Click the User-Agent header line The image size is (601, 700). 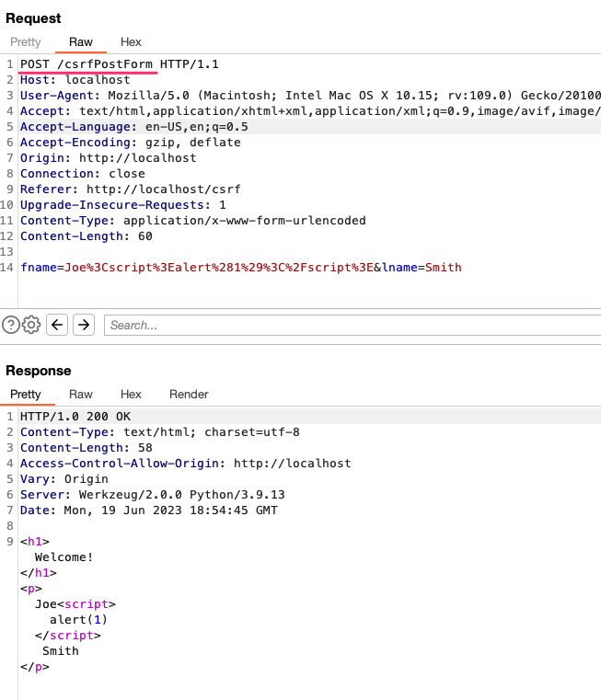[310, 96]
